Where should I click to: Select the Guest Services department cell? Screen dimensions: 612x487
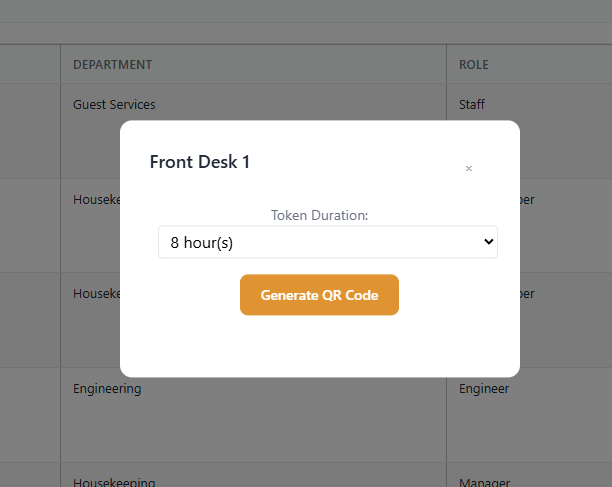point(114,104)
